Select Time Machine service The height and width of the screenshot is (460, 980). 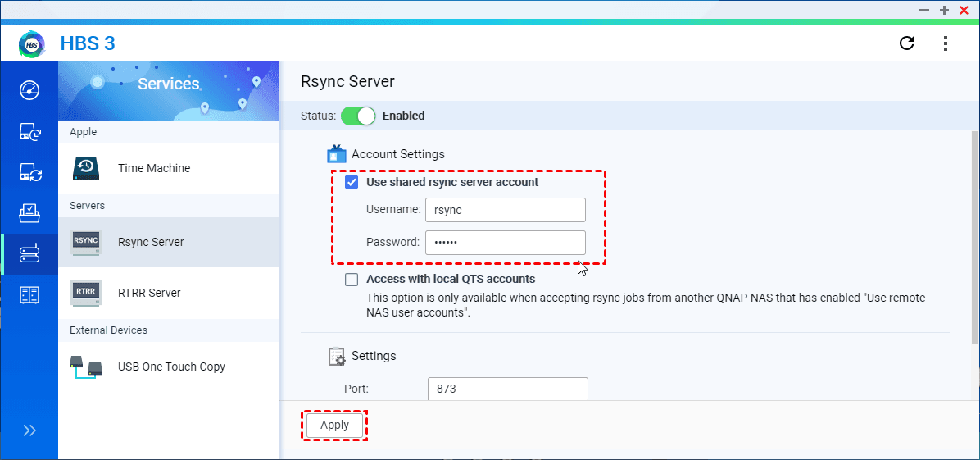point(154,168)
